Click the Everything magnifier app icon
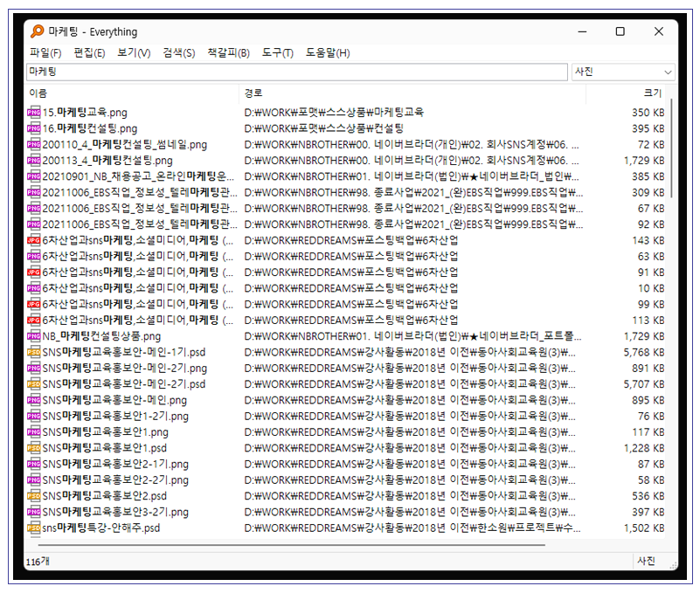This screenshot has height=593, width=700. click(37, 31)
